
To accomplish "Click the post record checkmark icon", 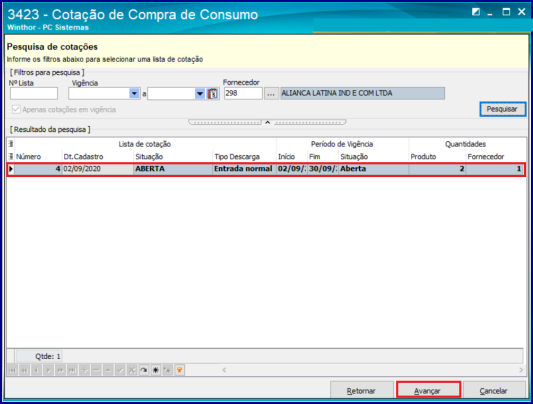I will tap(120, 370).
